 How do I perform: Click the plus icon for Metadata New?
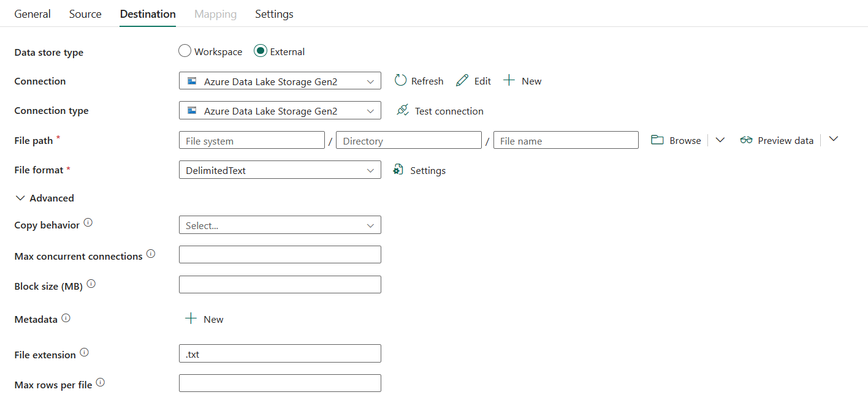click(x=191, y=318)
